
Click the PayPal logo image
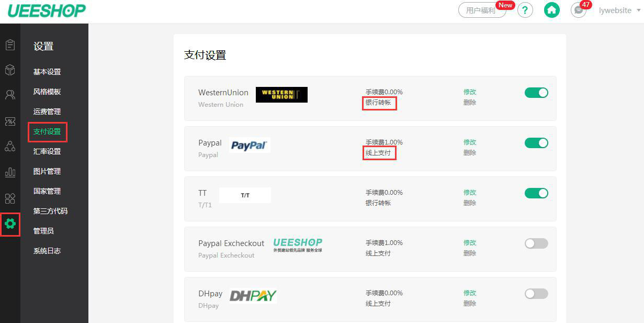(250, 145)
